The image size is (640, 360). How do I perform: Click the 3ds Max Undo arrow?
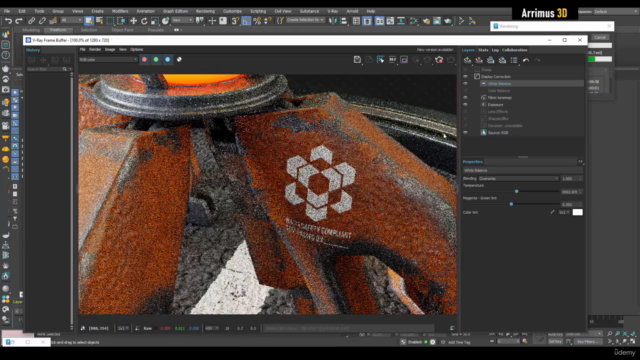point(8,20)
